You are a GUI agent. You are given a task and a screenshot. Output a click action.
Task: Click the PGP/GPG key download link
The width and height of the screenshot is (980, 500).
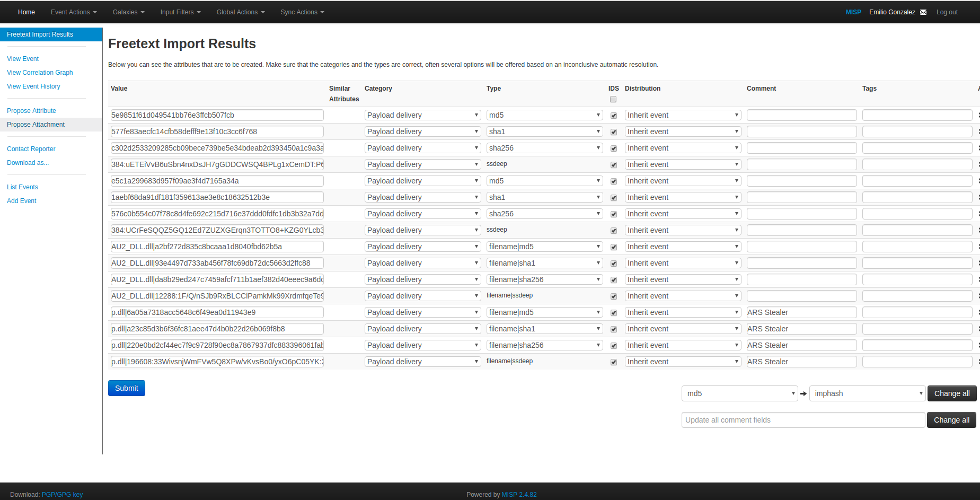[62, 495]
